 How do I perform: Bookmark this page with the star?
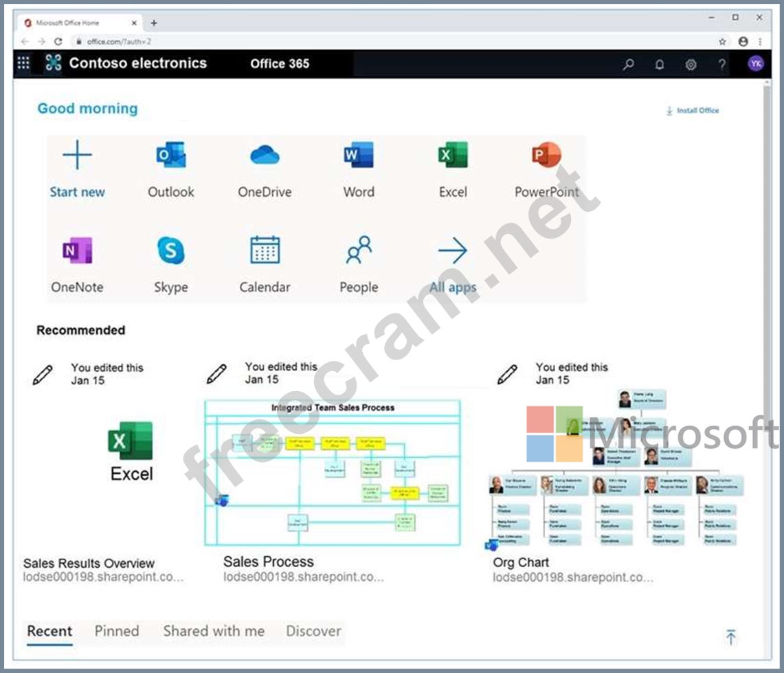point(722,41)
